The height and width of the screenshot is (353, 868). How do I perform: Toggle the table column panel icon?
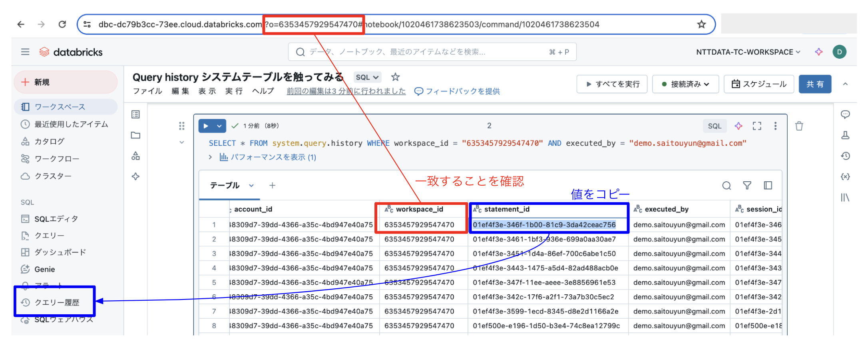(768, 185)
